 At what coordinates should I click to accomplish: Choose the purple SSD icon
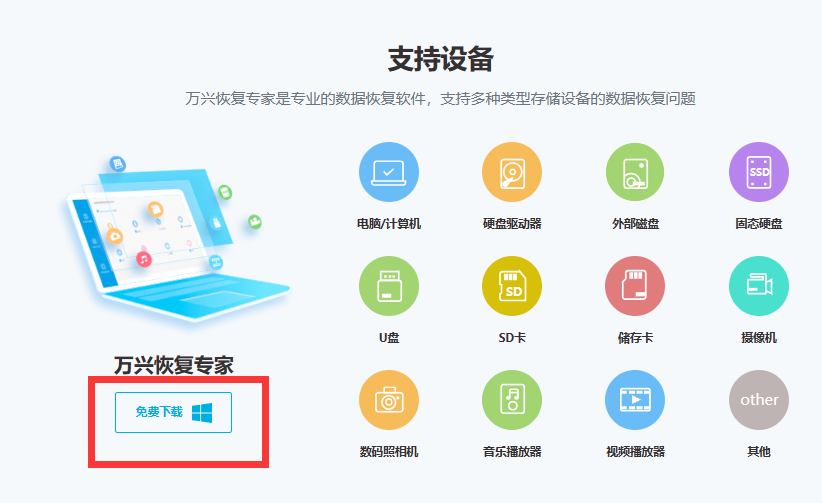coord(759,172)
